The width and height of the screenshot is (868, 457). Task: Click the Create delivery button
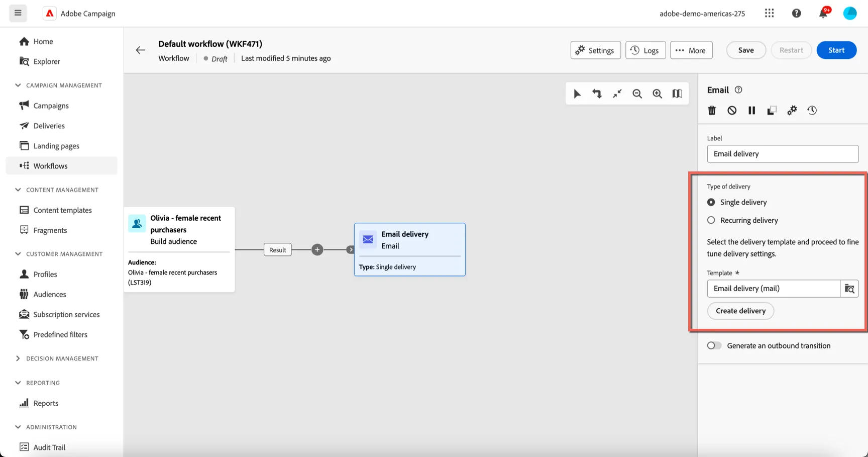pos(741,311)
